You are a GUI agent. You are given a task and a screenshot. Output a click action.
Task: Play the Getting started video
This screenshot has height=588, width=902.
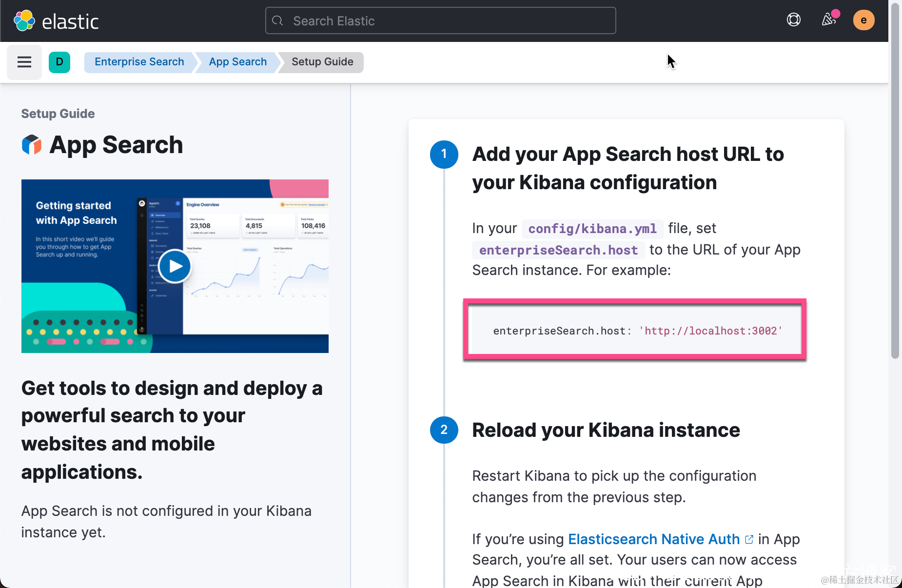pyautogui.click(x=175, y=266)
